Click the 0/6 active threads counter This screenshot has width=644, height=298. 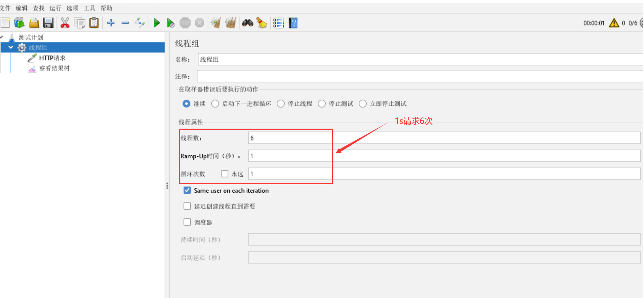pos(633,23)
